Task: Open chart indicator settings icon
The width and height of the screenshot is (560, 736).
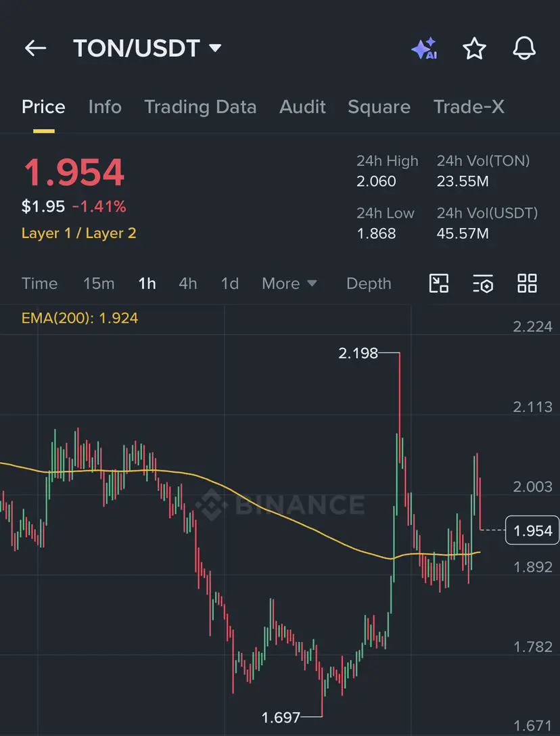Action: [482, 283]
